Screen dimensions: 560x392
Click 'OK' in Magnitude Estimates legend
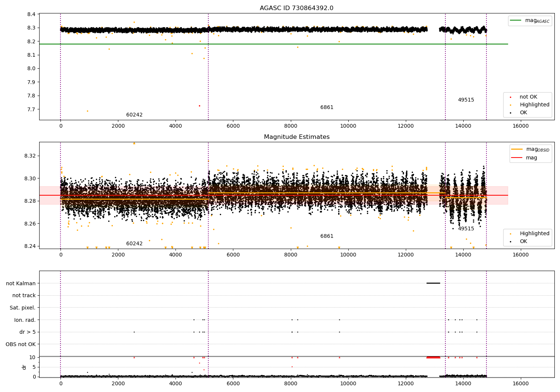pyautogui.click(x=523, y=242)
